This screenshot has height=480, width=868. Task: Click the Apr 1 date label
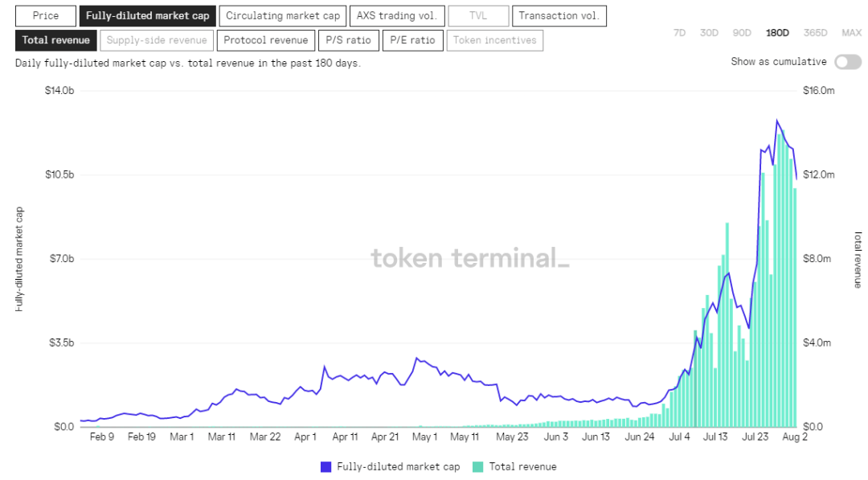pyautogui.click(x=305, y=437)
